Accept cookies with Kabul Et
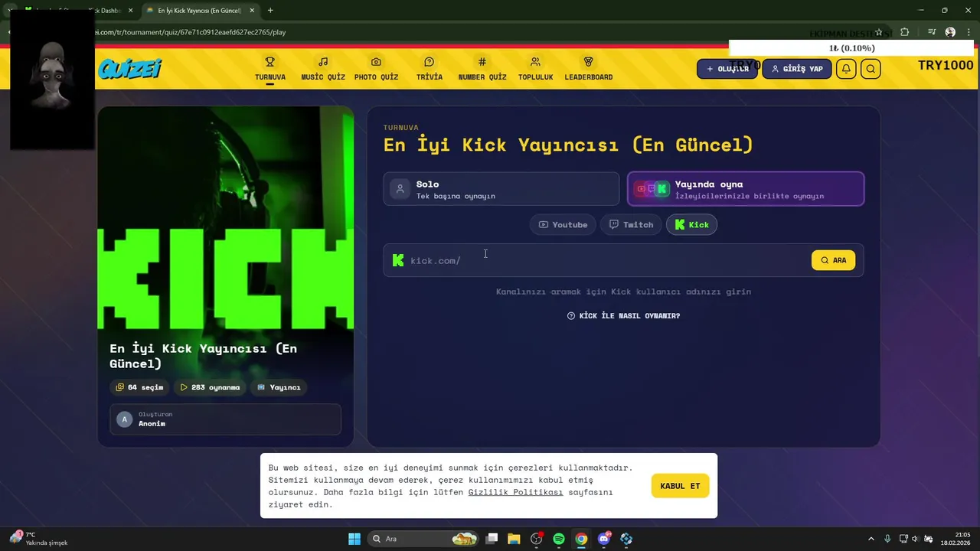The width and height of the screenshot is (980, 551). 680,486
